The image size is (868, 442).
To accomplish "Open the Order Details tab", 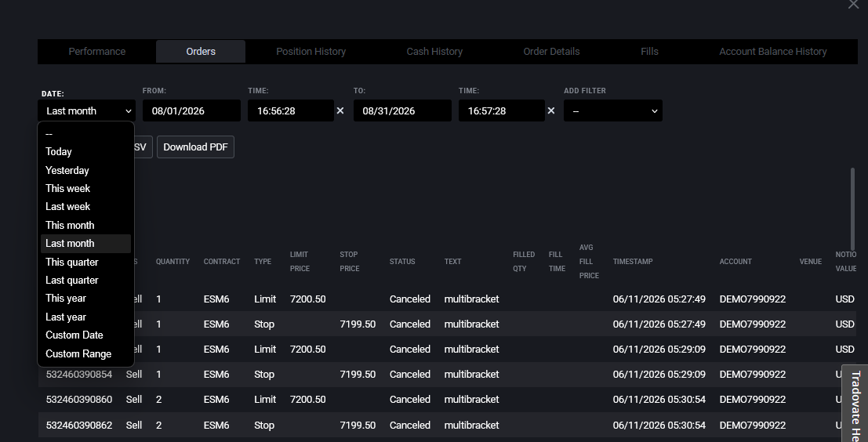I will tap(551, 52).
